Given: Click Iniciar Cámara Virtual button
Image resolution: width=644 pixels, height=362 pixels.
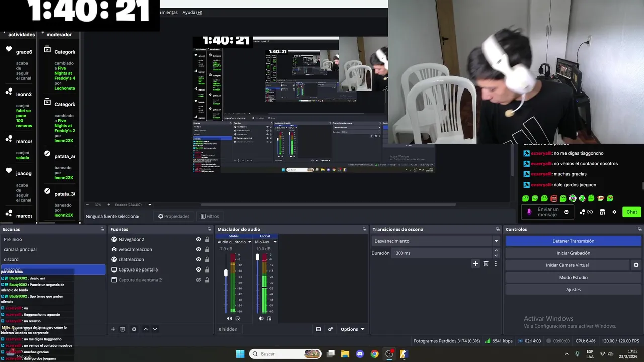Looking at the screenshot, I should pyautogui.click(x=567, y=265).
